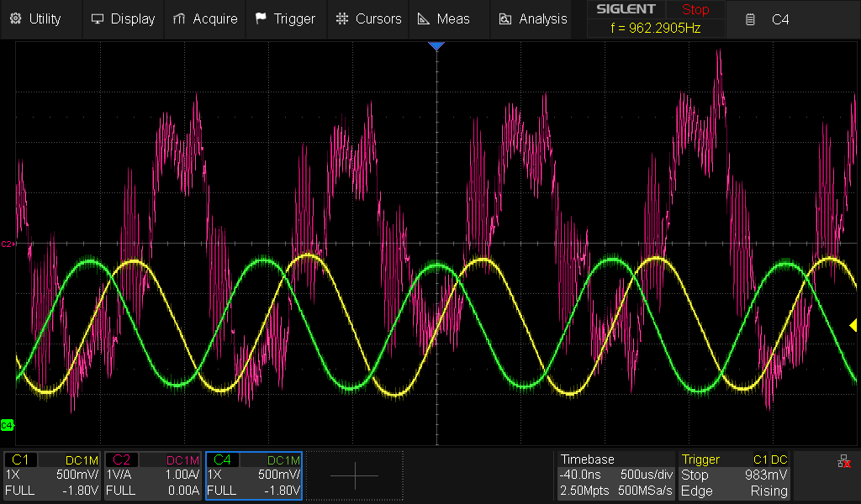The height and width of the screenshot is (504, 861).
Task: Toggle channel C1 via its yellow badge
Action: click(x=20, y=459)
